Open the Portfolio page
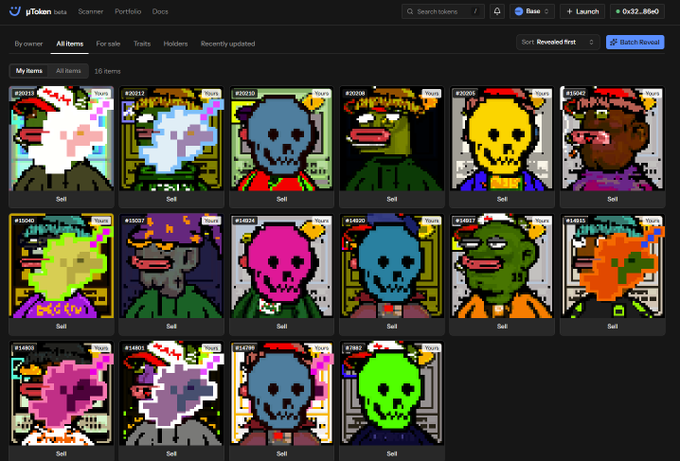 point(128,11)
